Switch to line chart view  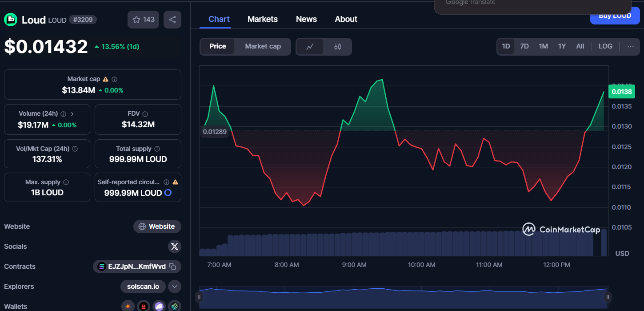(x=310, y=46)
